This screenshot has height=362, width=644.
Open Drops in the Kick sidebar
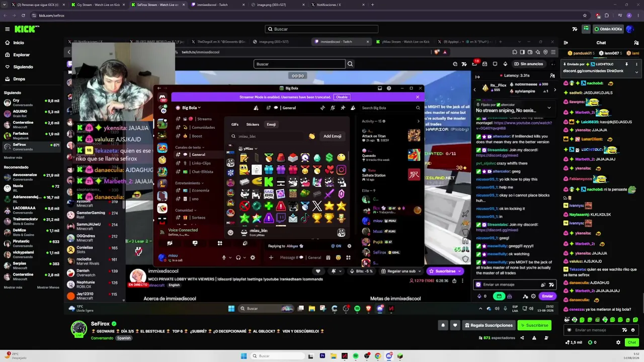pyautogui.click(x=19, y=79)
